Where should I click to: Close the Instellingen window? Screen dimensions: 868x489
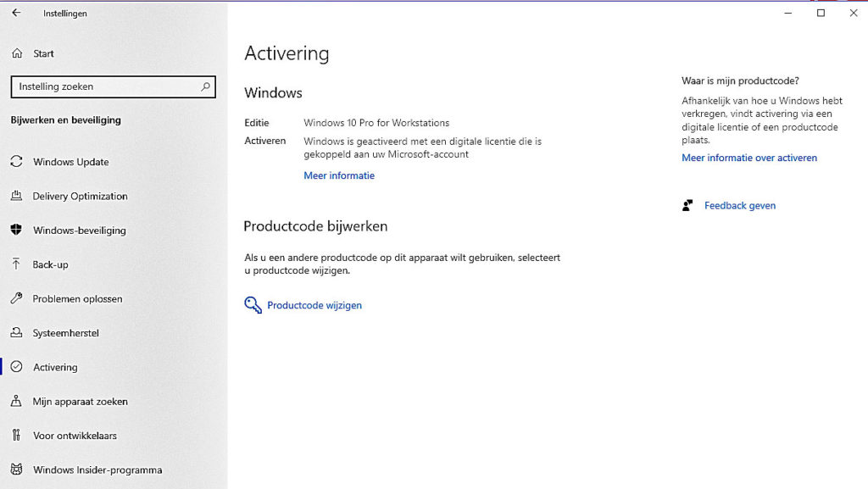click(x=853, y=13)
